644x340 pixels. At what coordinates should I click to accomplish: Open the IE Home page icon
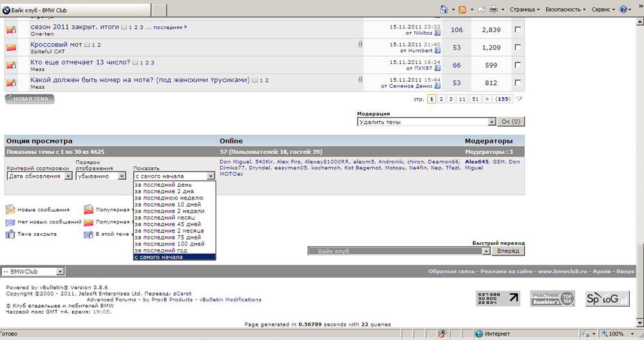444,9
